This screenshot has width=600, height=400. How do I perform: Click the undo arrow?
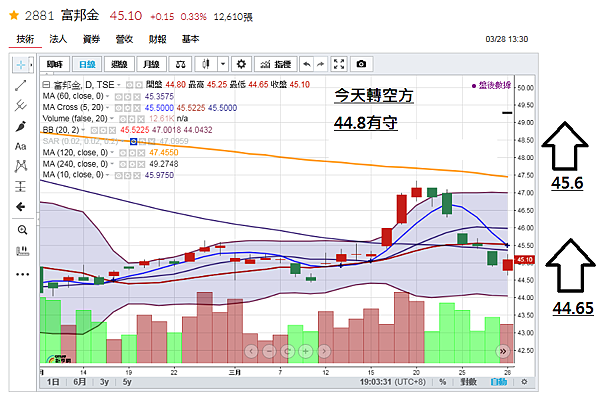pos(307,64)
